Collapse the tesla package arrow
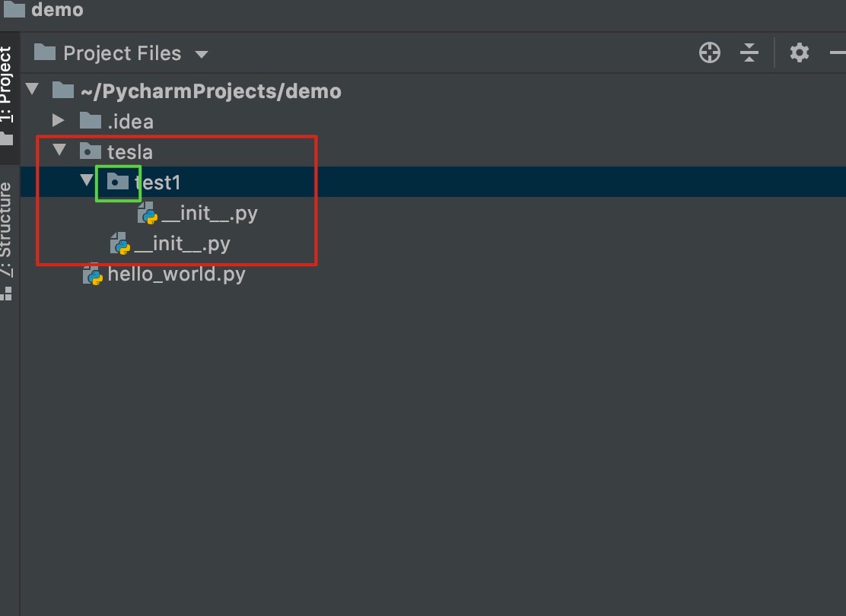 click(x=59, y=150)
